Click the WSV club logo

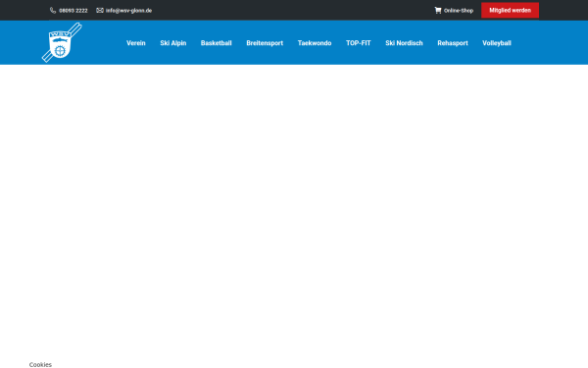[x=62, y=42]
